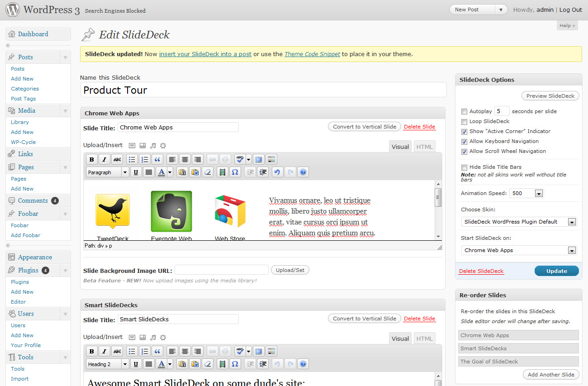Screen dimensions: 588x386
Task: Click Delete SlideDeck link
Action: point(481,271)
